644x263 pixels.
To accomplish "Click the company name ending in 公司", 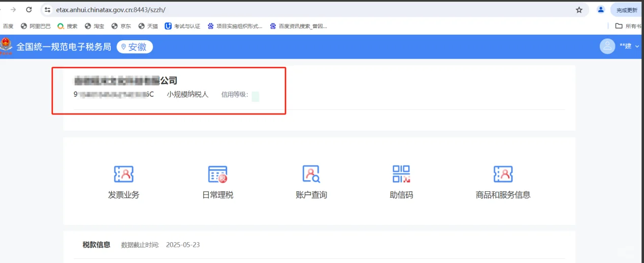I will (125, 80).
